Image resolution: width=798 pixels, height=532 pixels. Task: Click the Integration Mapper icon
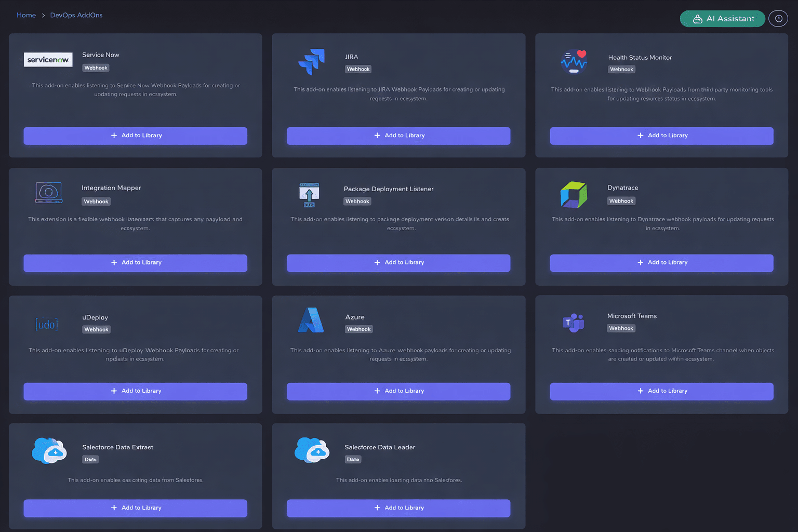49,193
